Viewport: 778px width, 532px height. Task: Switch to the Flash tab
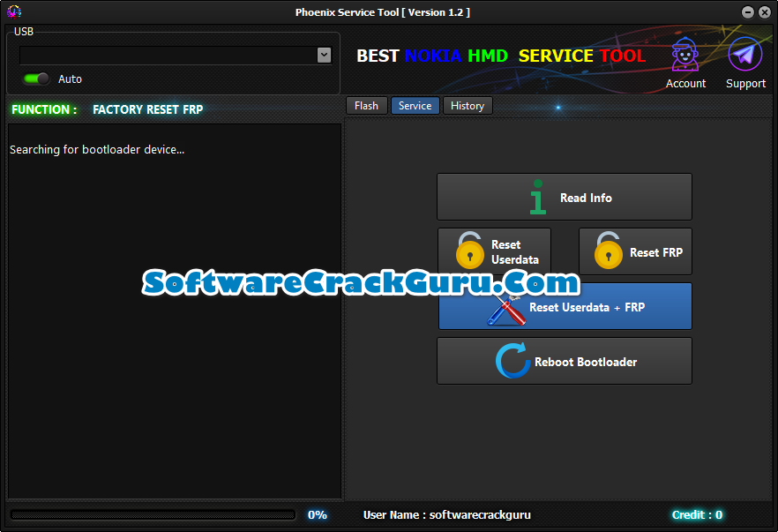pos(366,106)
